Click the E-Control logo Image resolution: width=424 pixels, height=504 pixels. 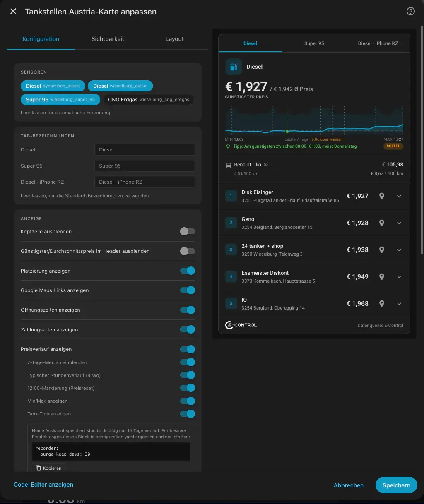click(x=241, y=325)
